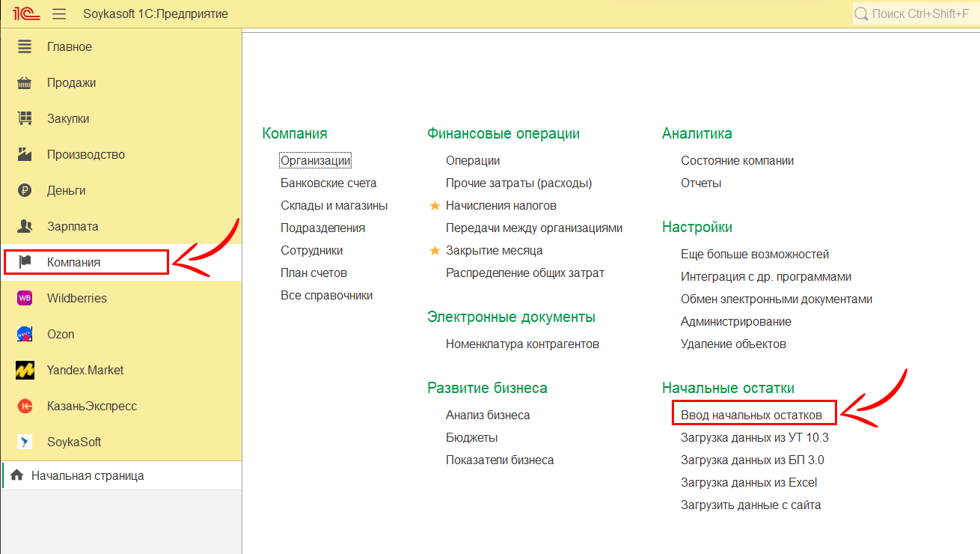The height and width of the screenshot is (554, 980).
Task: Select the Ozon section
Action: point(120,334)
